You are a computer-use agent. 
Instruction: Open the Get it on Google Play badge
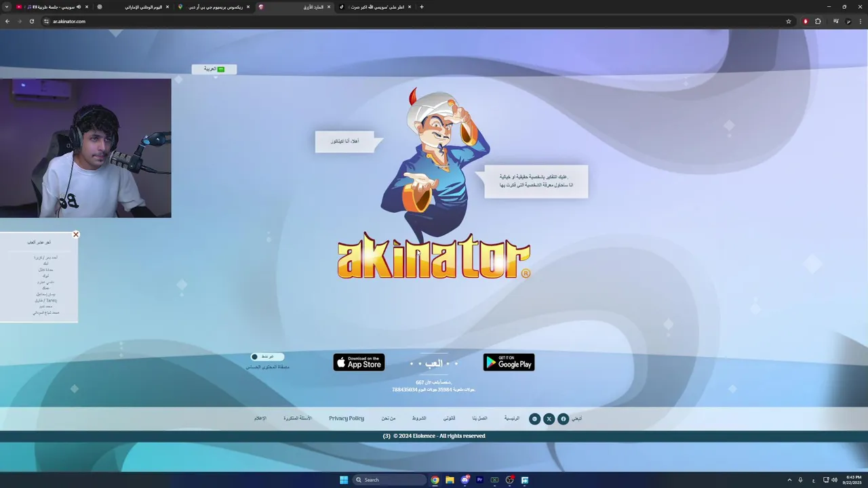click(x=509, y=362)
